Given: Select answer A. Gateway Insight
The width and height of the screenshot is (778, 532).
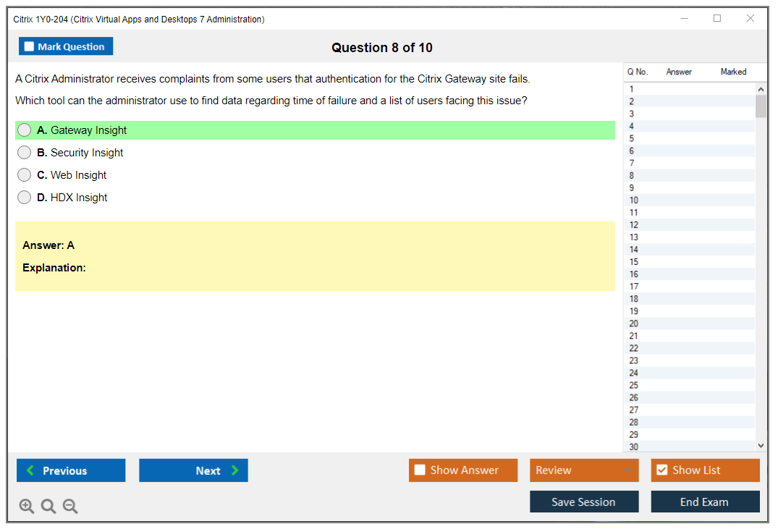Looking at the screenshot, I should 25,130.
